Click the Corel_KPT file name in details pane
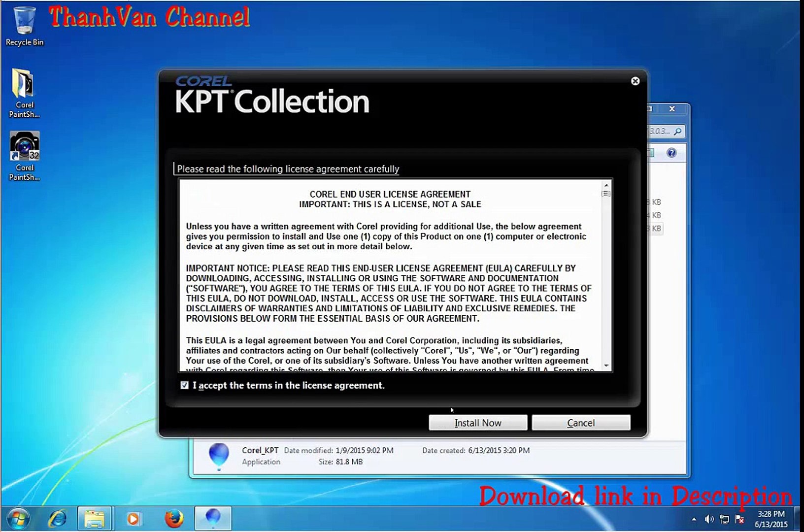The image size is (804, 532). click(260, 450)
